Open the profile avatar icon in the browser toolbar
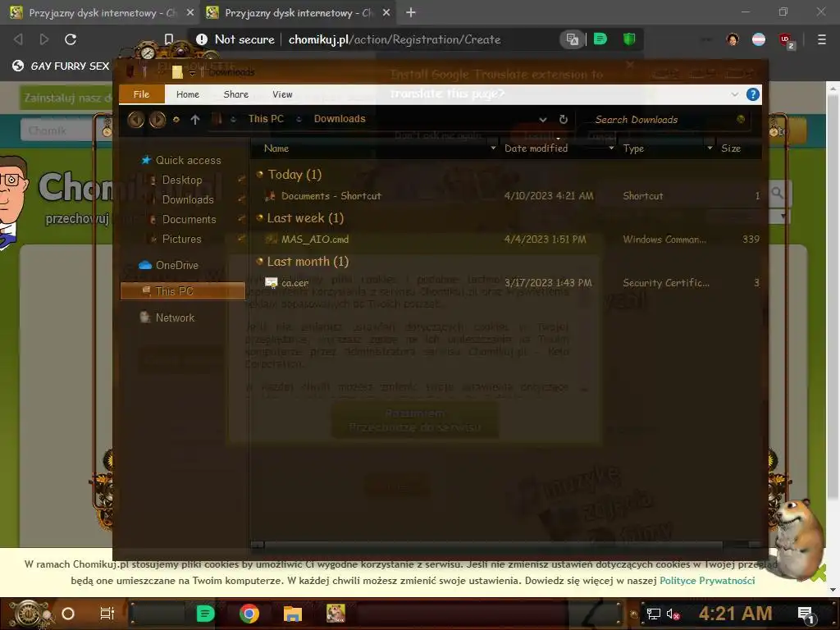Screen dimensions: 840x630 click(x=733, y=39)
